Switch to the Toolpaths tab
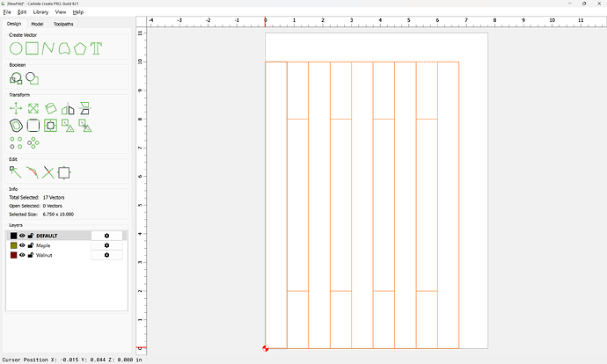The height and width of the screenshot is (364, 607). pos(64,24)
